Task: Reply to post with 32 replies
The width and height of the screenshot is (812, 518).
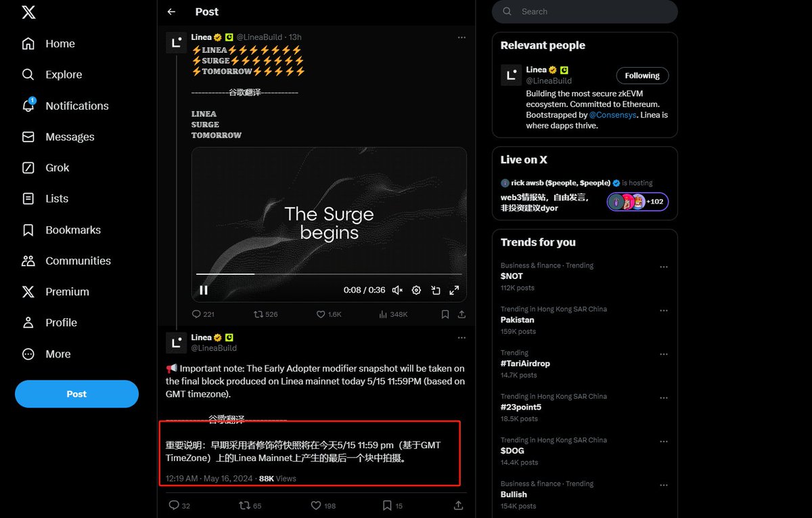Action: point(179,505)
